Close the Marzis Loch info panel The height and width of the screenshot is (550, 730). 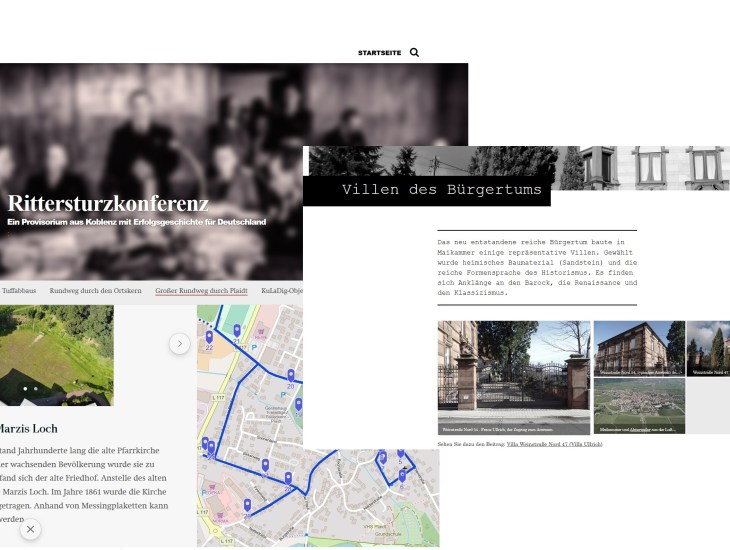tap(30, 529)
